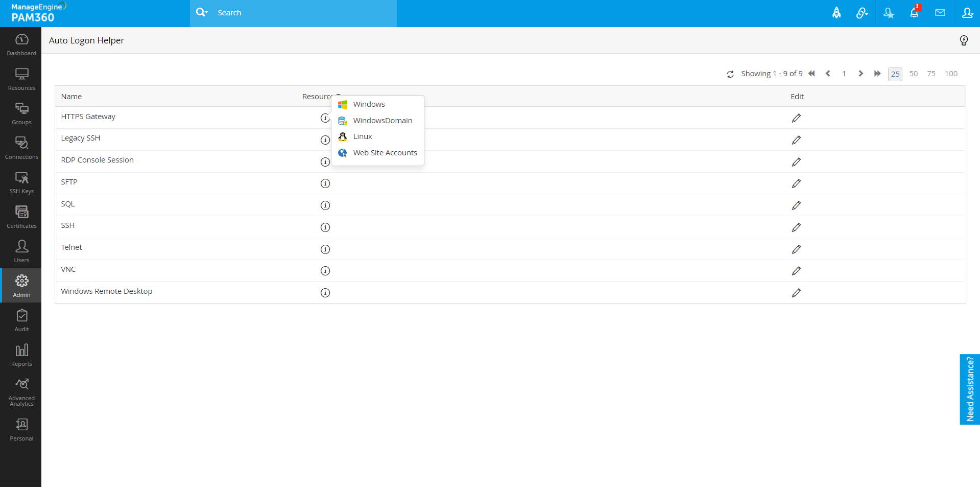The image size is (980, 487).
Task: Show resource type info for SSH row
Action: (x=325, y=227)
